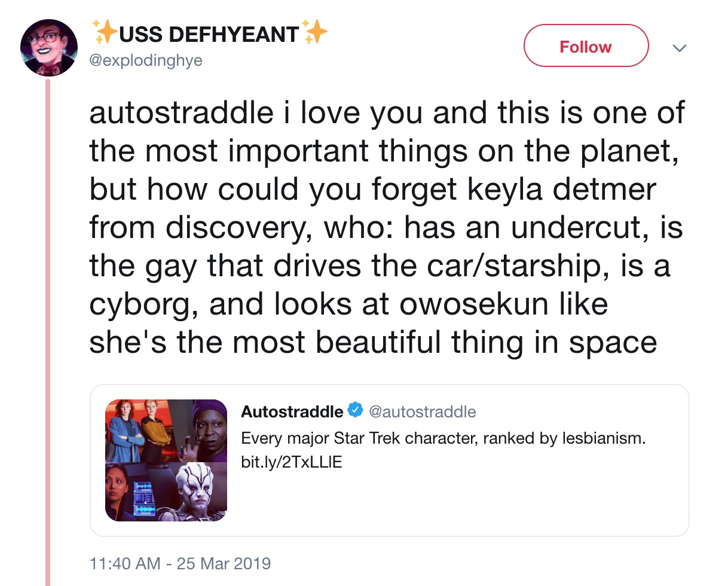
Task: Open quoted tweet text about Star Trek ranking
Action: coord(443,438)
